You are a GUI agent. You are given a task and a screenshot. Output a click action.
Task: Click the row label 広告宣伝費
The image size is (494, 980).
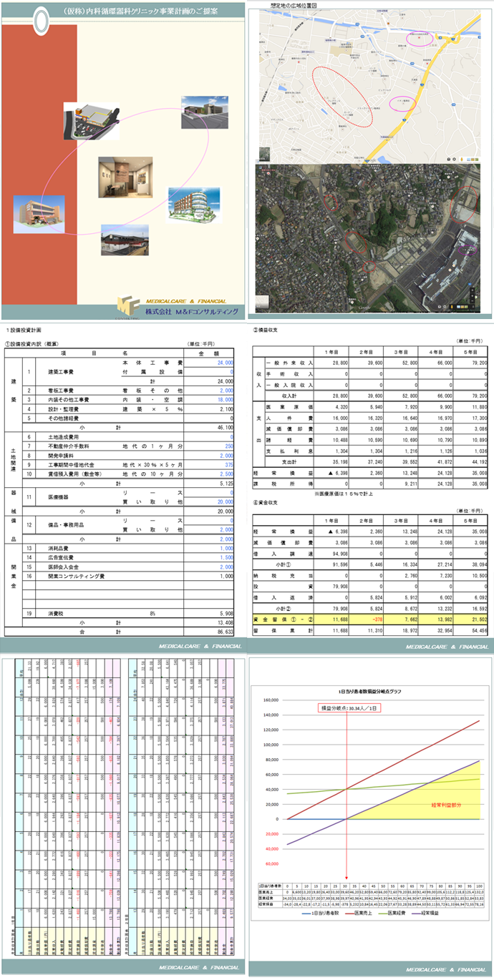61,557
